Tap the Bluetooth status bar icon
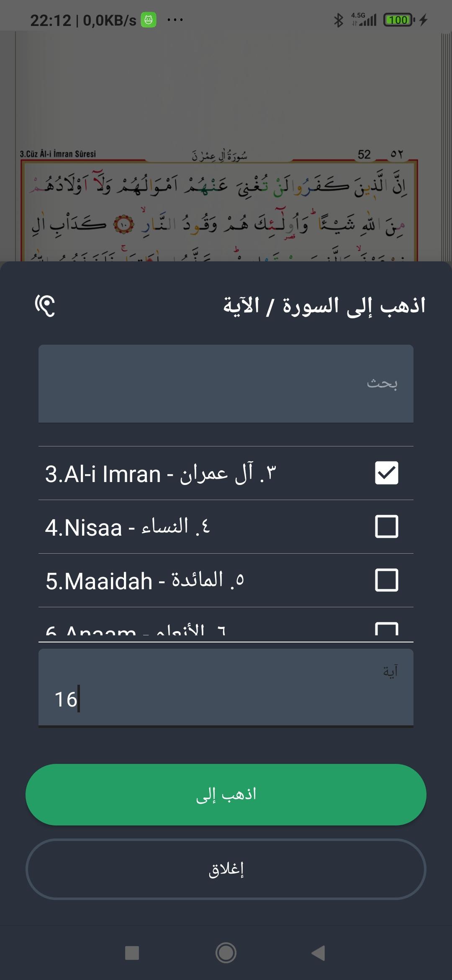This screenshot has width=452, height=980. [338, 20]
